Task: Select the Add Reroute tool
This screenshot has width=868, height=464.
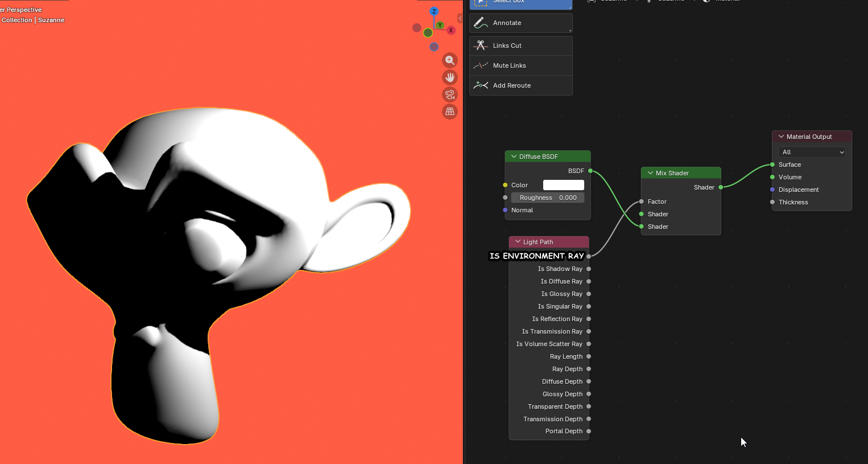Action: tap(520, 85)
